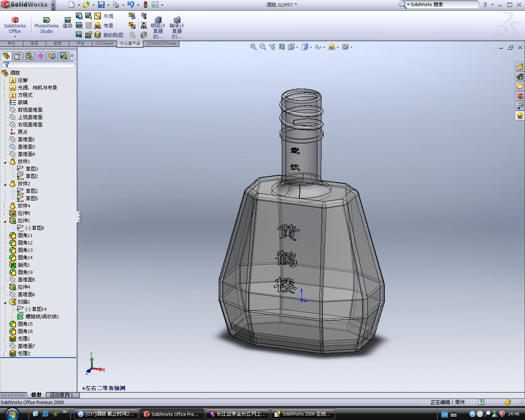Click the 外观 appearance tool
525x420 pixels.
point(104,16)
